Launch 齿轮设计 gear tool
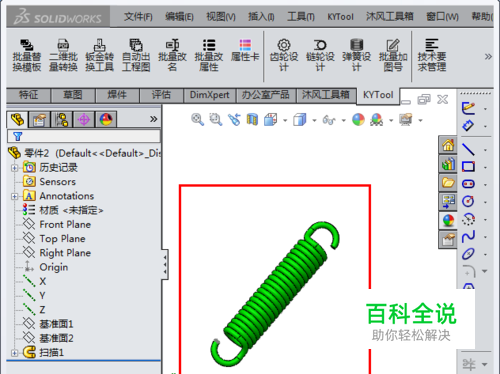Image resolution: width=500 pixels, height=374 pixels. coord(284,55)
